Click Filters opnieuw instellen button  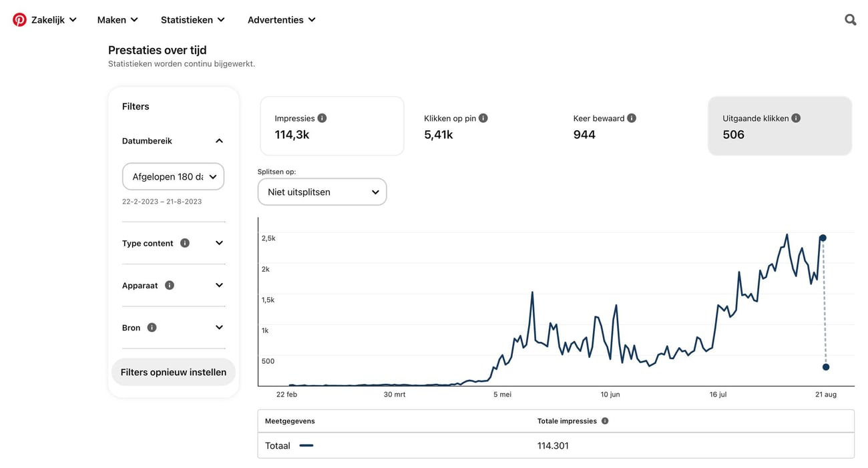point(174,372)
